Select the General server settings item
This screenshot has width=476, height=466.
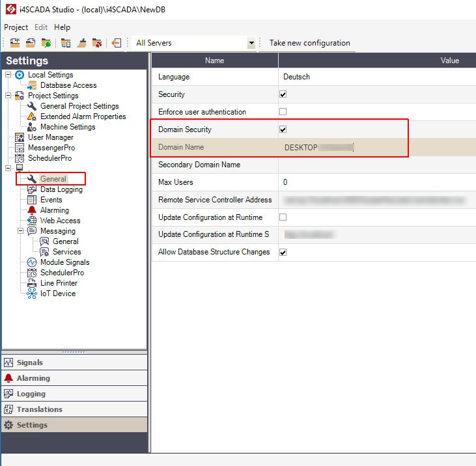pyautogui.click(x=53, y=179)
